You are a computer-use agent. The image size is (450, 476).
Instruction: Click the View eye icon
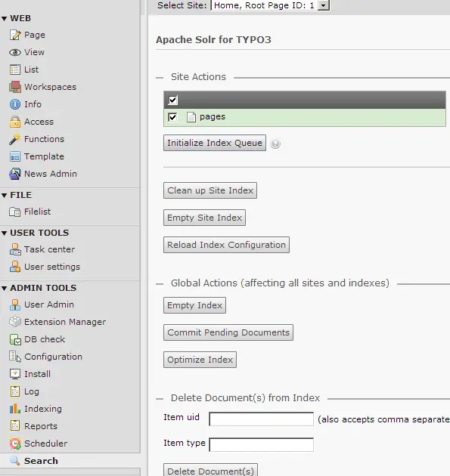point(15,52)
